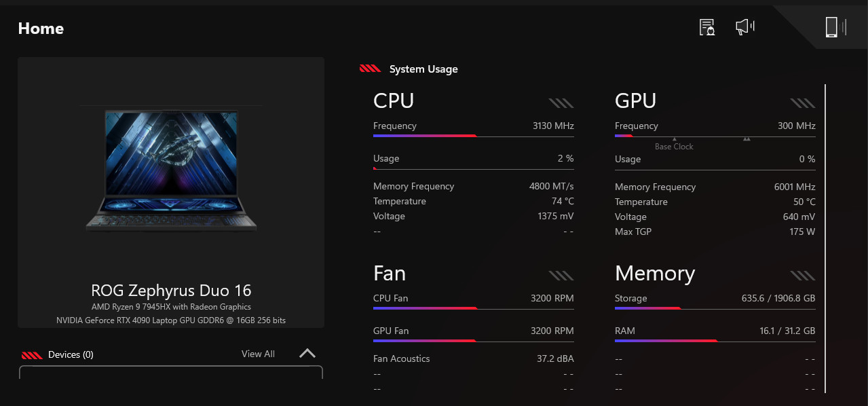
Task: Click the Base Clock marker label
Action: [674, 146]
